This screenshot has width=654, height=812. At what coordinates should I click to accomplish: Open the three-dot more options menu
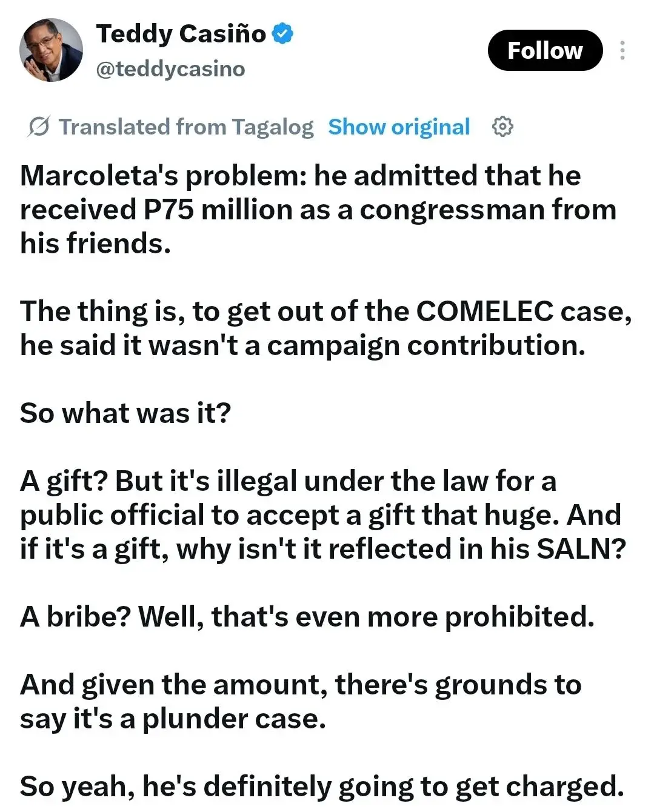coord(622,50)
